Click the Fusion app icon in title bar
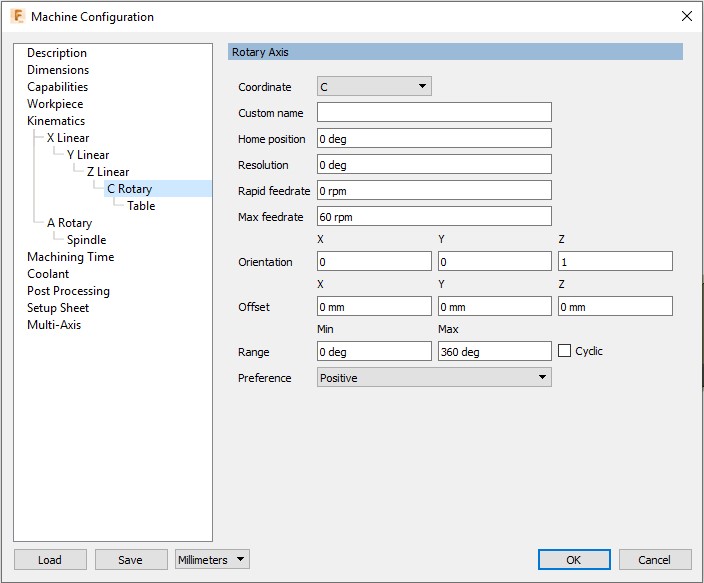This screenshot has width=704, height=583. tap(18, 16)
